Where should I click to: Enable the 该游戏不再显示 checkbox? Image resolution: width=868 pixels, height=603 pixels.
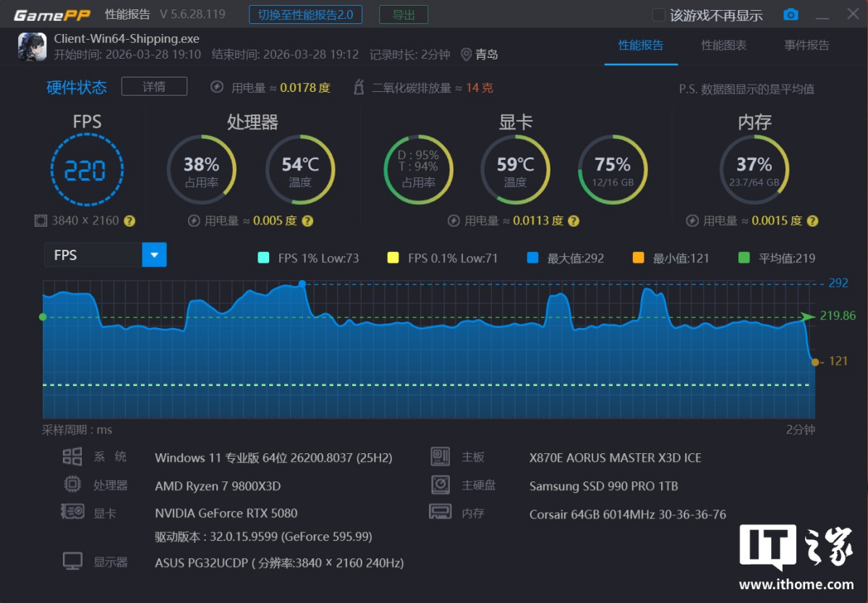658,15
